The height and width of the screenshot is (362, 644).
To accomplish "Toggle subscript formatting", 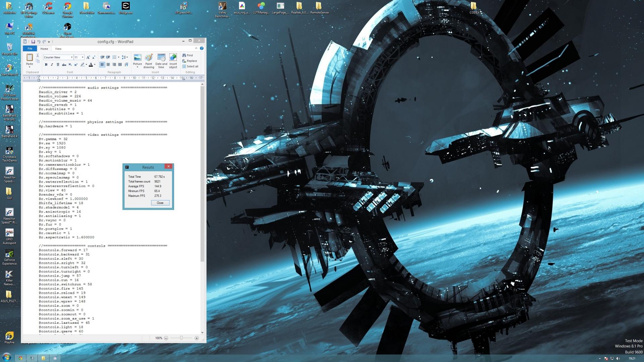I will 70,65.
